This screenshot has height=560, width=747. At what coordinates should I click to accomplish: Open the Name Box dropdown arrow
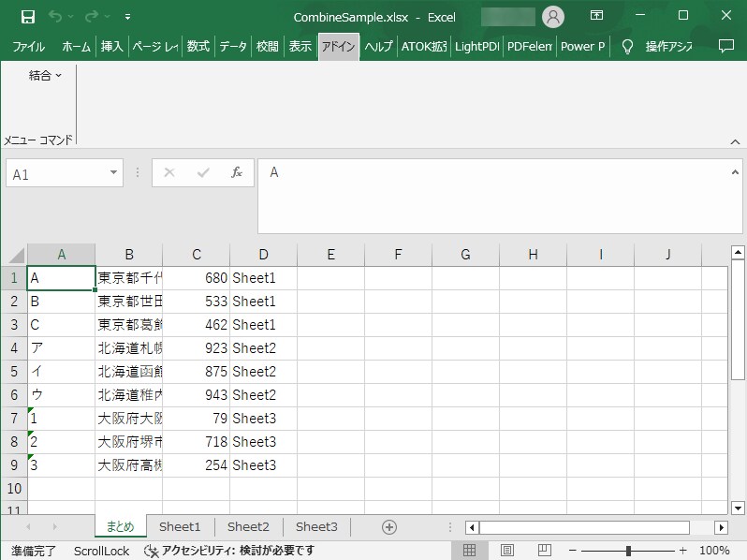point(113,172)
